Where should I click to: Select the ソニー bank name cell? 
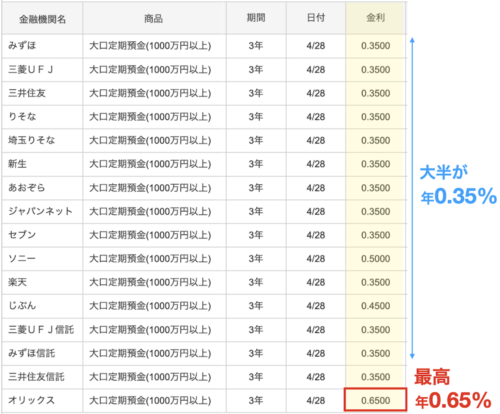click(42, 259)
